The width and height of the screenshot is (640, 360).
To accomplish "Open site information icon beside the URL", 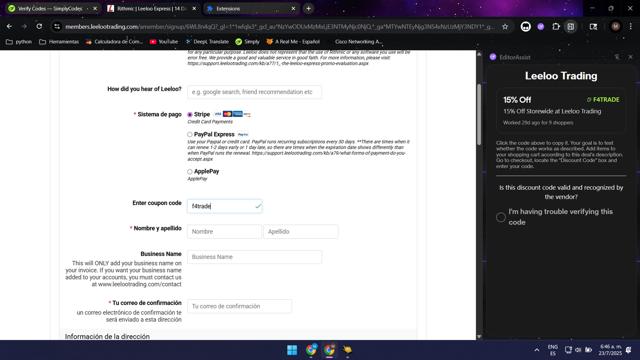I will 57,27.
